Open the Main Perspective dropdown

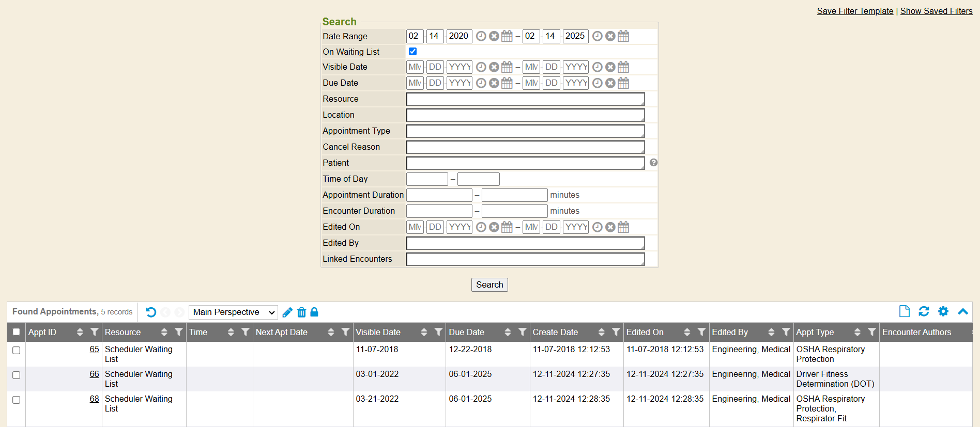click(x=233, y=312)
